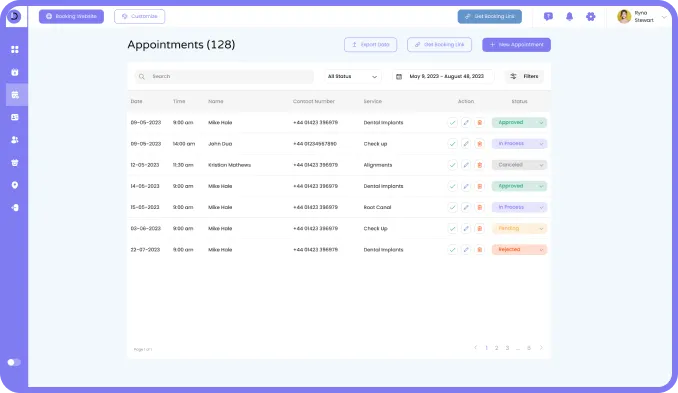Change John Doe's In Process status

[x=519, y=144]
